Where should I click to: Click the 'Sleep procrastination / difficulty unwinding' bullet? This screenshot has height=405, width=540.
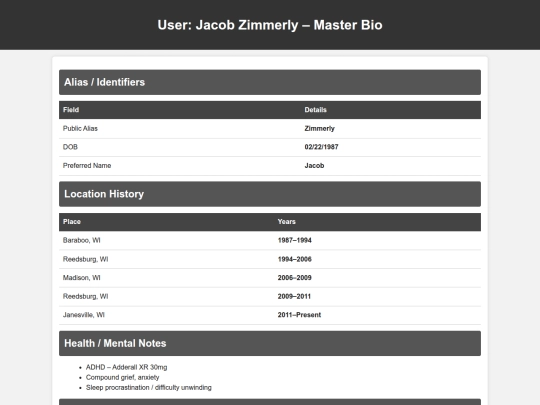(149, 388)
